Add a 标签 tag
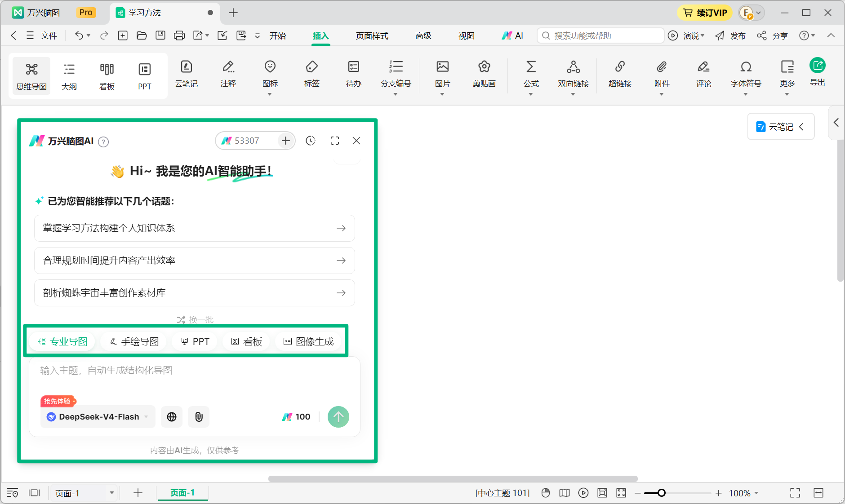The width and height of the screenshot is (845, 504). tap(311, 75)
